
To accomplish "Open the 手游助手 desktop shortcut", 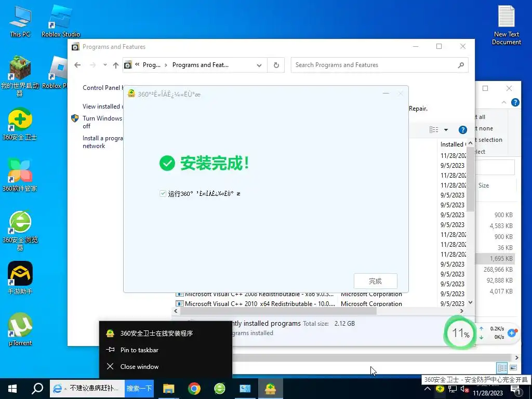I will tap(20, 278).
